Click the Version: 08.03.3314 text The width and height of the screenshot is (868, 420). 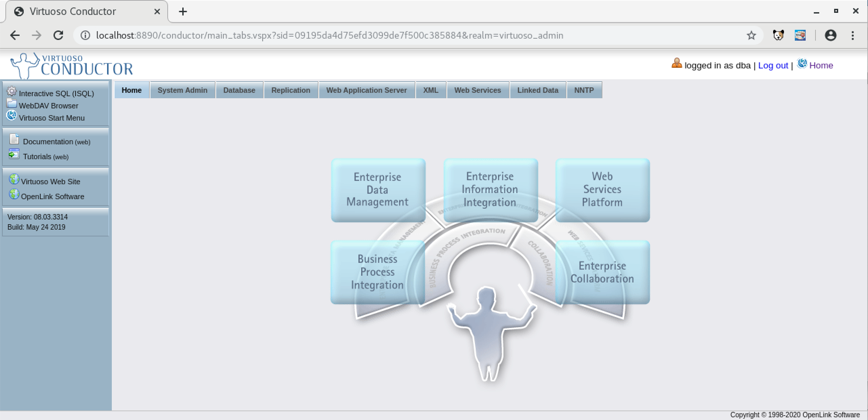click(x=38, y=217)
